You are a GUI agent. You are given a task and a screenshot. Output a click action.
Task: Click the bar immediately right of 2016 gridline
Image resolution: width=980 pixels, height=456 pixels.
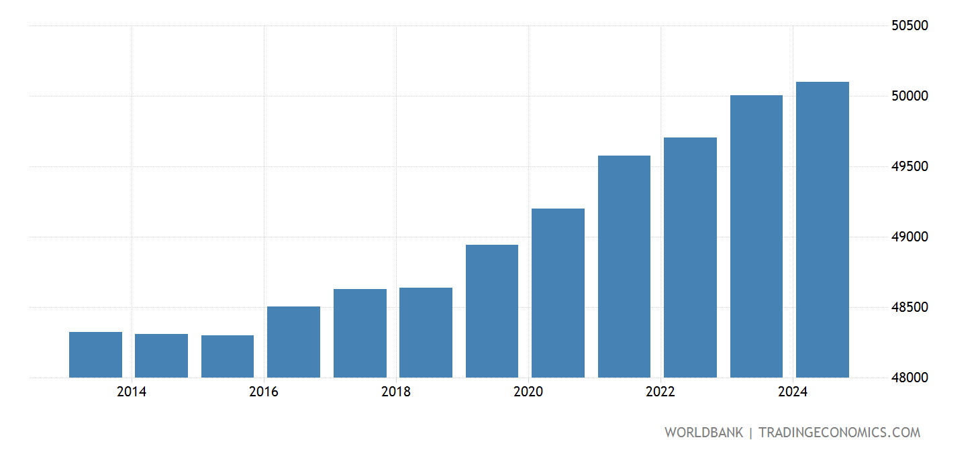coord(293,341)
